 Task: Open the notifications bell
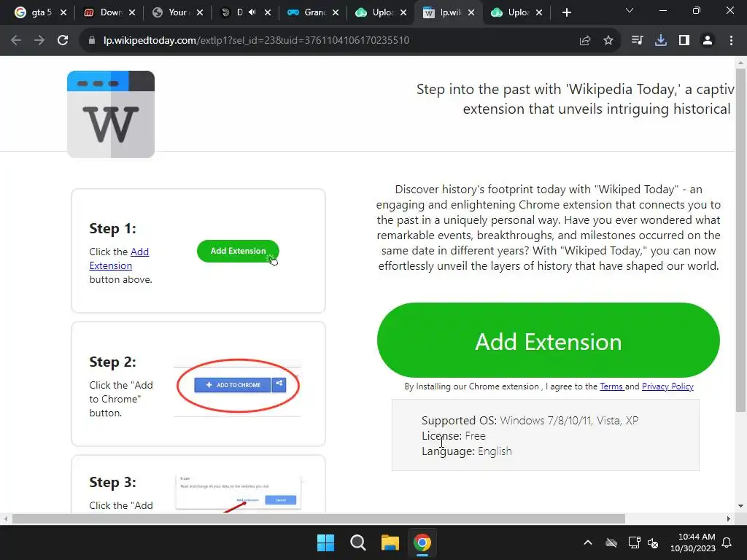tap(727, 542)
